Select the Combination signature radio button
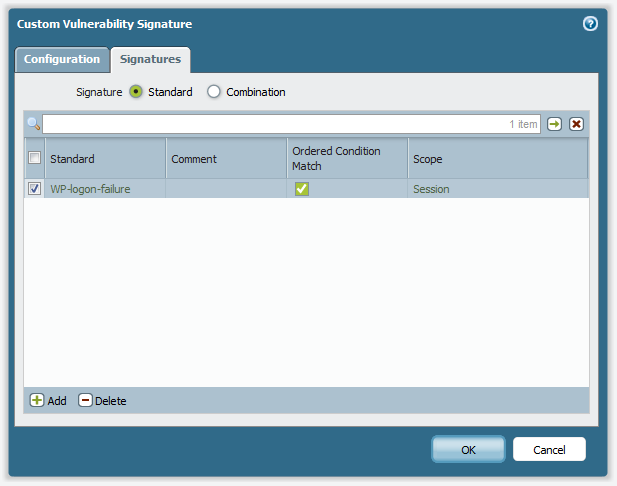Viewport: 617px width, 486px height. pyautogui.click(x=214, y=92)
